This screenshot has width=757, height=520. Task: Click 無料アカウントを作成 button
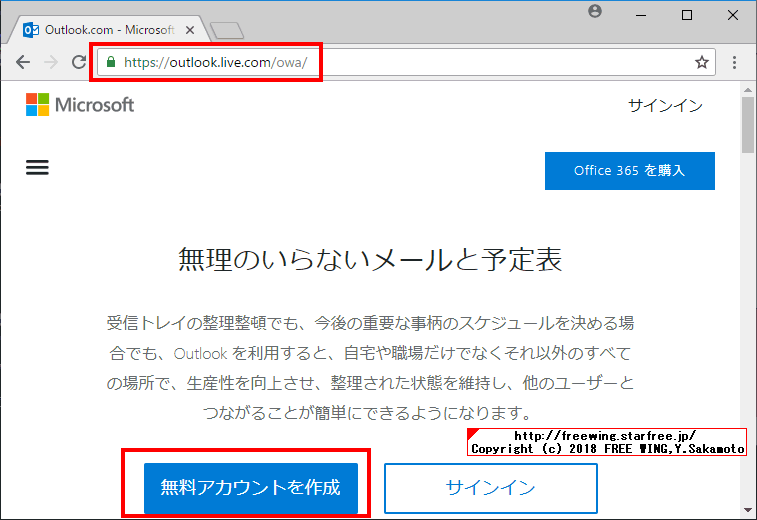click(x=251, y=488)
